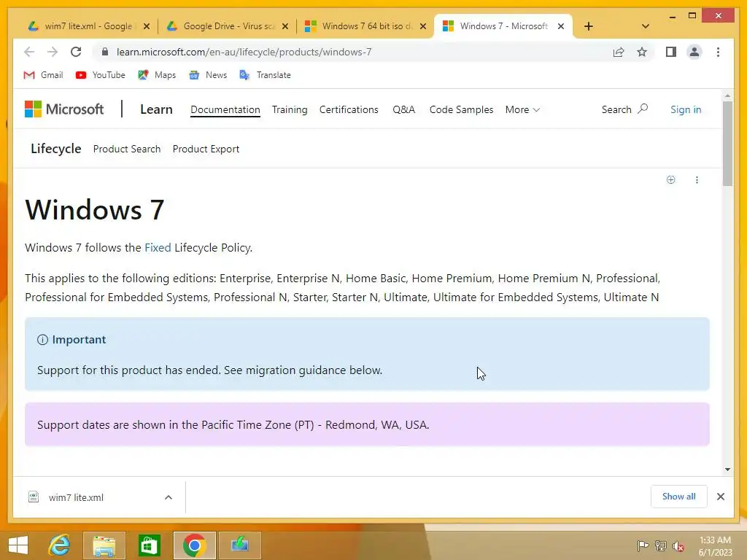Open Documentation menu item
Viewport: 747px width, 560px height.
coord(225,109)
